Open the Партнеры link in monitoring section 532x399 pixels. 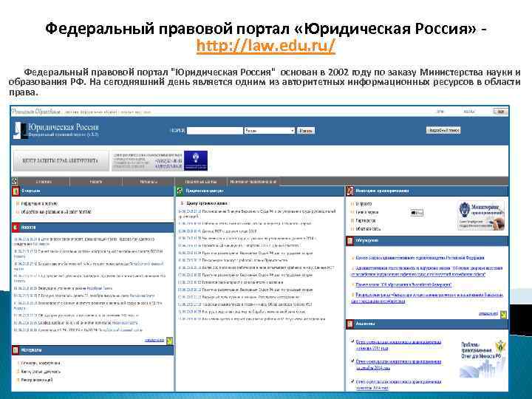[x=366, y=220]
